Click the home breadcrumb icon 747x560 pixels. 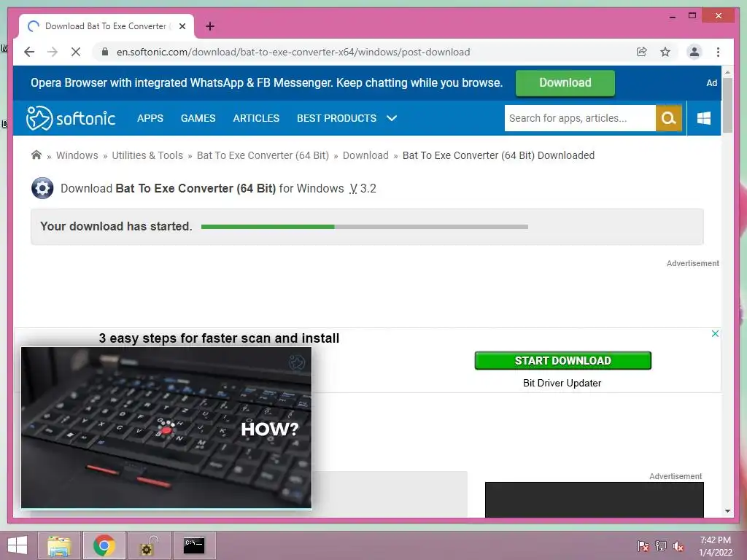(36, 155)
